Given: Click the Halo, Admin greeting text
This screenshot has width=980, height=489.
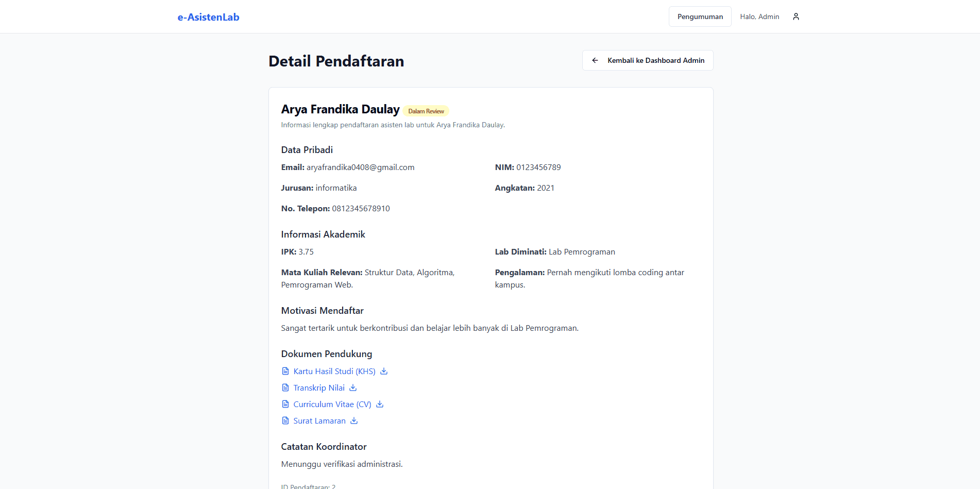Looking at the screenshot, I should coord(759,16).
